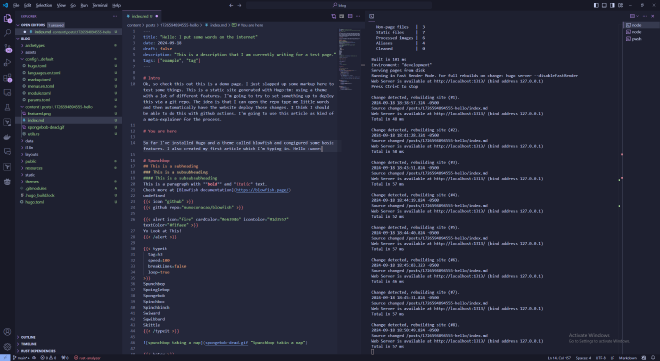Open the Edit menu
Viewport: 660px width, 361px height.
[x=27, y=5]
